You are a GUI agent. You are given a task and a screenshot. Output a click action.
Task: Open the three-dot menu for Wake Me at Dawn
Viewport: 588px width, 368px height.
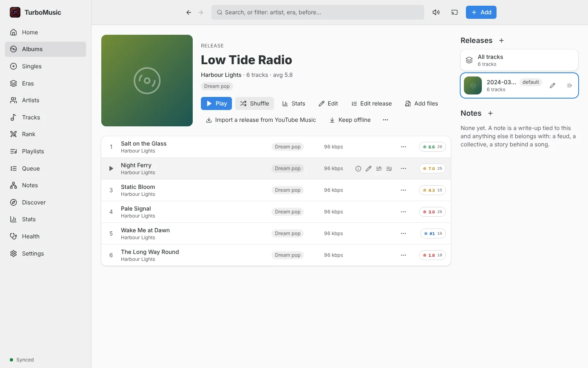(403, 233)
